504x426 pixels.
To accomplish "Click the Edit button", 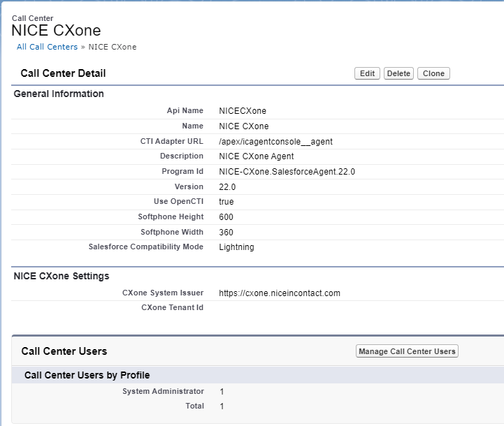I will click(x=367, y=73).
